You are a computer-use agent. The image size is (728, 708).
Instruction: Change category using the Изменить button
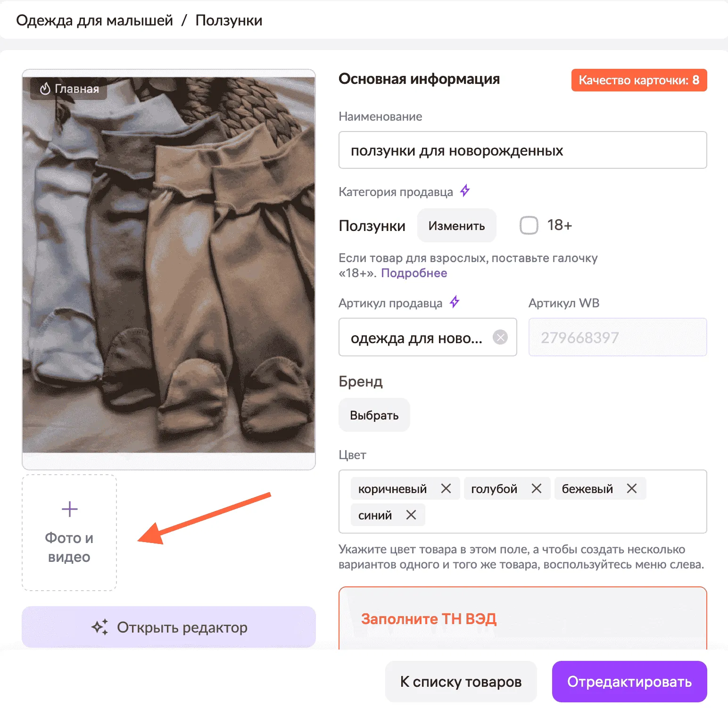pos(456,225)
